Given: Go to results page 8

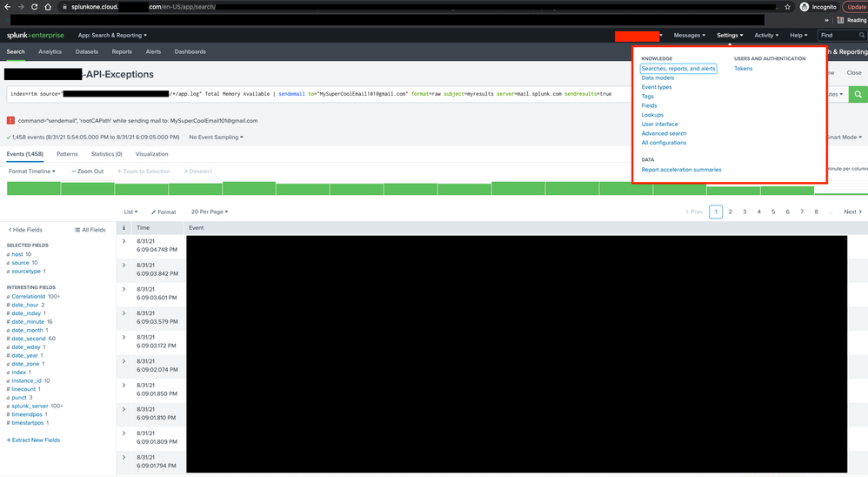Looking at the screenshot, I should [816, 212].
